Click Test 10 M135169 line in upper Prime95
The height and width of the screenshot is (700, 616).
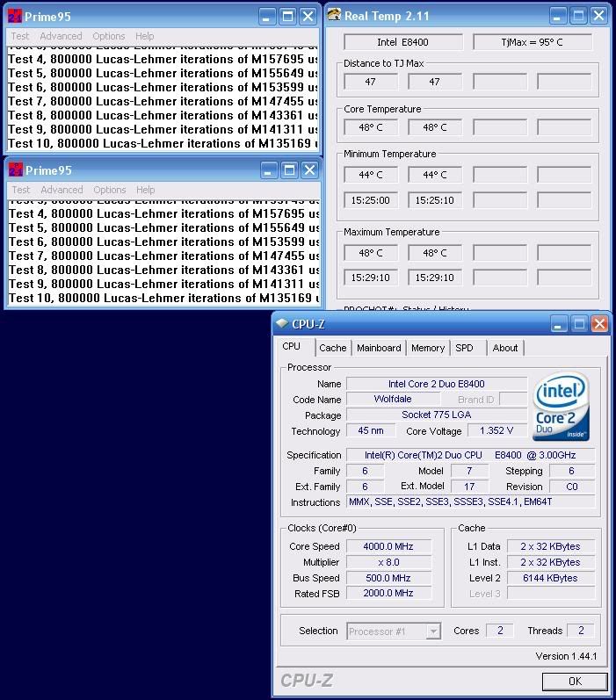[163, 144]
